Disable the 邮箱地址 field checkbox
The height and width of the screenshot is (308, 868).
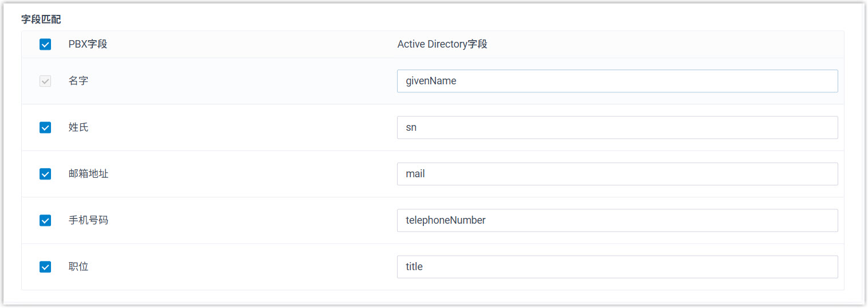pos(45,174)
